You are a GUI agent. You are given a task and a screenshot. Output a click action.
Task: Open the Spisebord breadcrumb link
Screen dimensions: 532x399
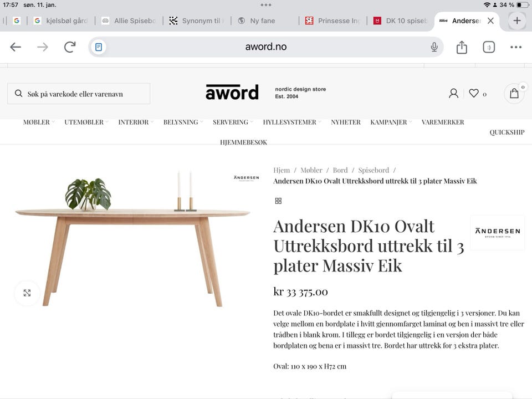[374, 170]
